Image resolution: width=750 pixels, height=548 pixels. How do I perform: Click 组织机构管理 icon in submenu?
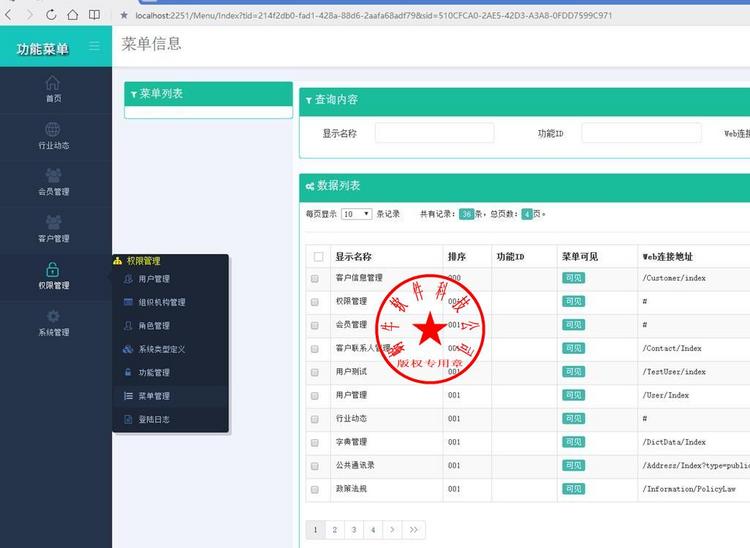128,302
